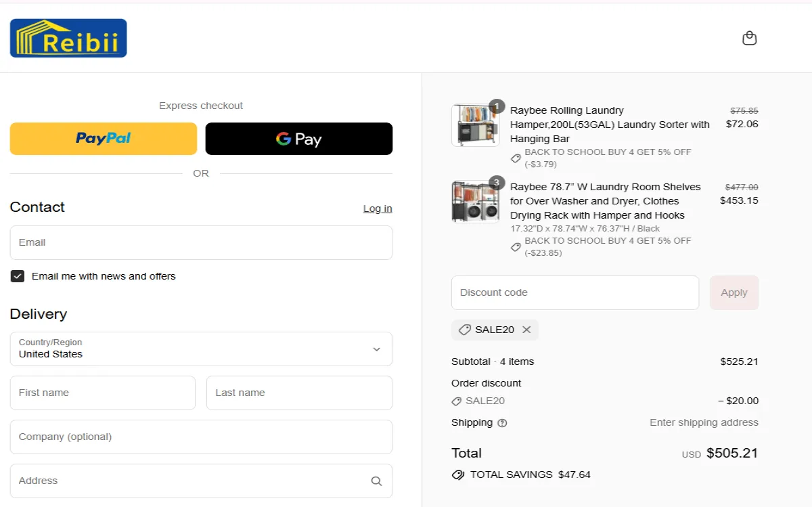The image size is (812, 507).
Task: Uncheck Email me with news and offers
Action: click(18, 276)
